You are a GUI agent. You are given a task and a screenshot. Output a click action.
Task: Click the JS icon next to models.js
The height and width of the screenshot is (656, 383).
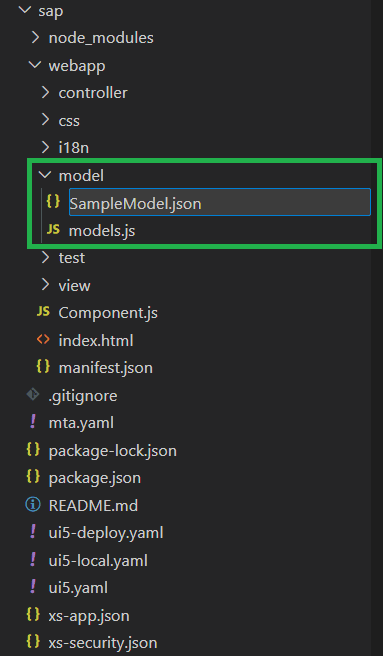[53, 229]
